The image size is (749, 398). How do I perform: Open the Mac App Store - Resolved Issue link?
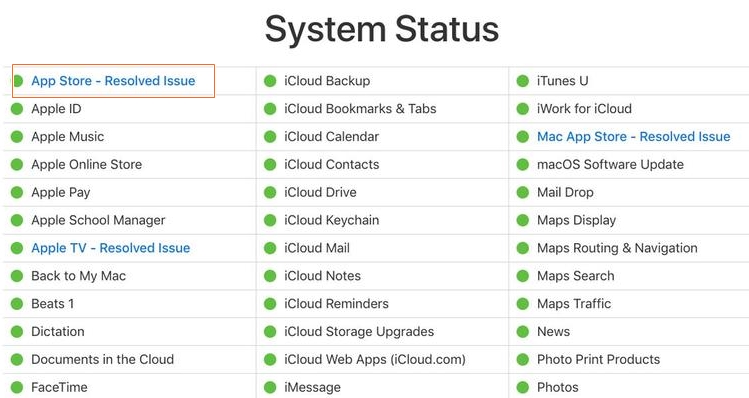[x=633, y=137]
